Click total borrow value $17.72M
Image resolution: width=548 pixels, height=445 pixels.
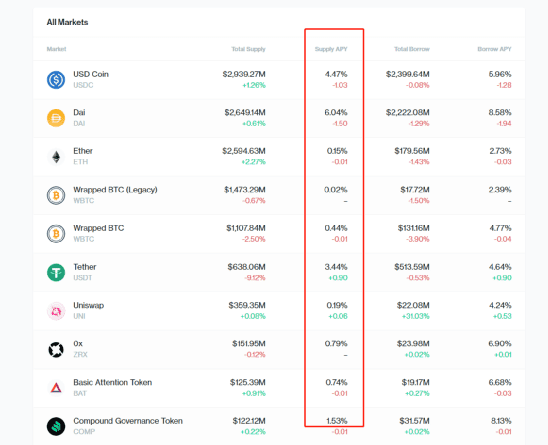(415, 190)
